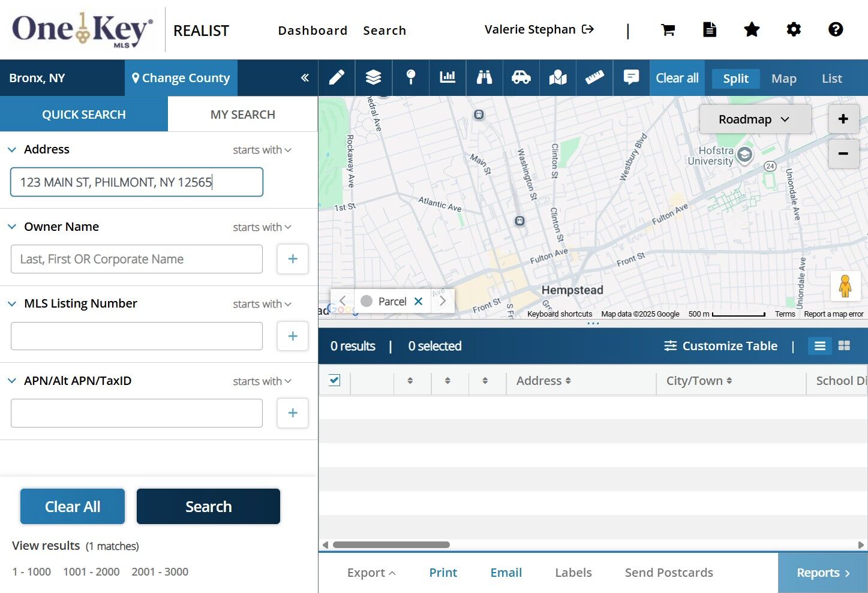868x593 pixels.
Task: Open the car drive-time tool
Action: coord(521,77)
